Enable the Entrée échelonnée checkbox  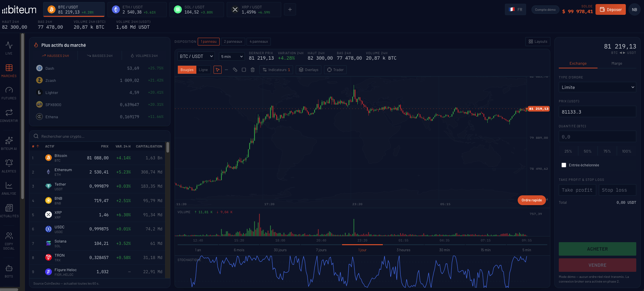click(564, 165)
